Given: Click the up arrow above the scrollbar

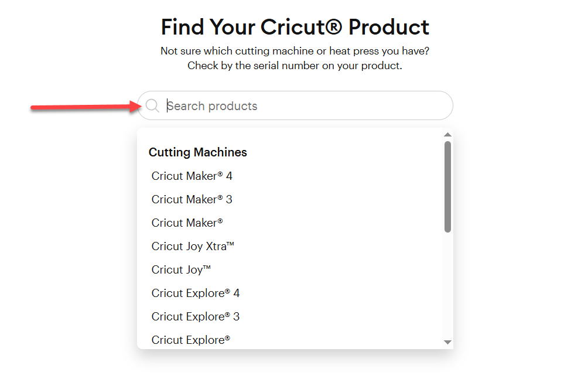Looking at the screenshot, I should tap(447, 134).
